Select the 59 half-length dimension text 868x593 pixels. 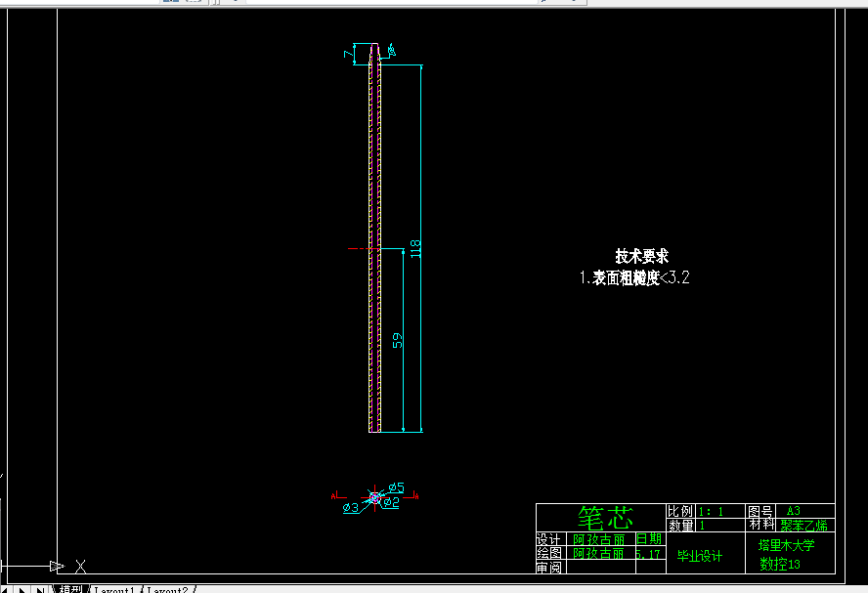click(398, 340)
